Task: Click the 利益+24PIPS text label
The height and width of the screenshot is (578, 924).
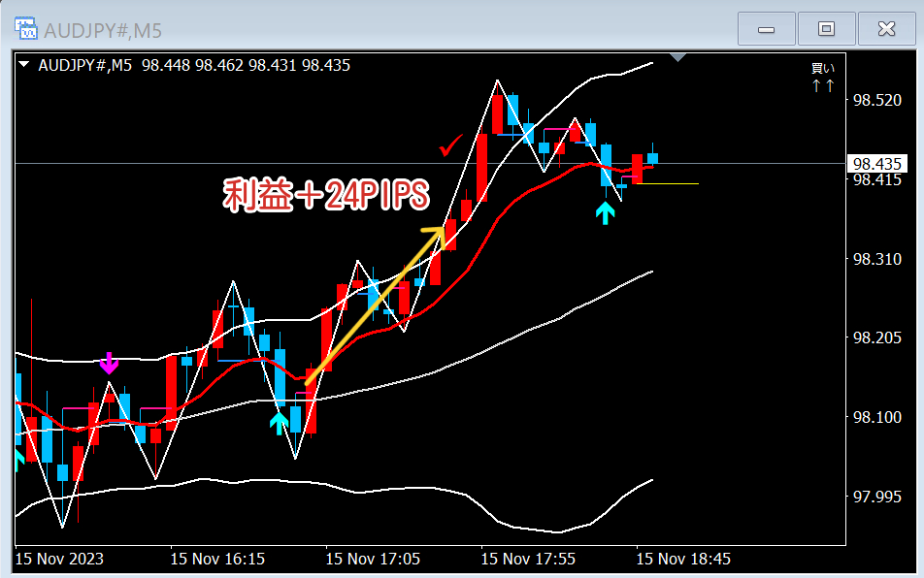Action: click(x=326, y=194)
